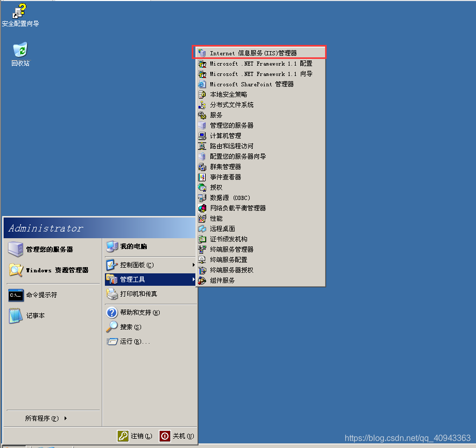Click the 终端服务管理器 icon
Image resolution: width=476 pixels, height=448 pixels.
202,250
